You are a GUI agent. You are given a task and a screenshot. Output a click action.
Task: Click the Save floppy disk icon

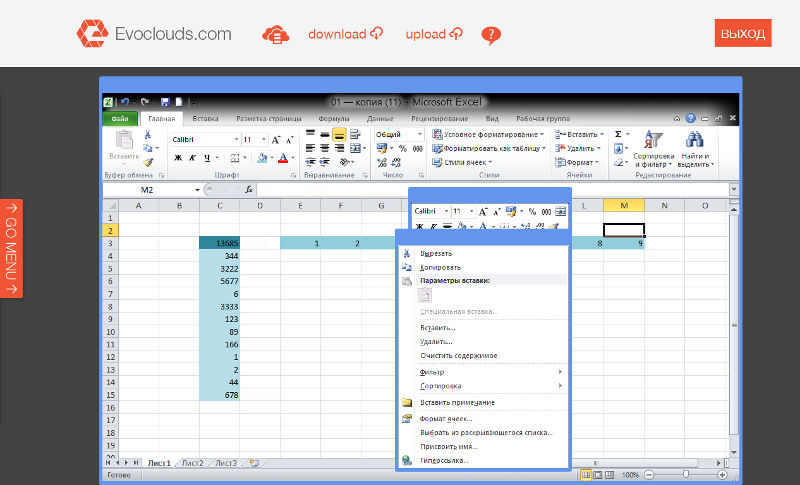tap(165, 102)
